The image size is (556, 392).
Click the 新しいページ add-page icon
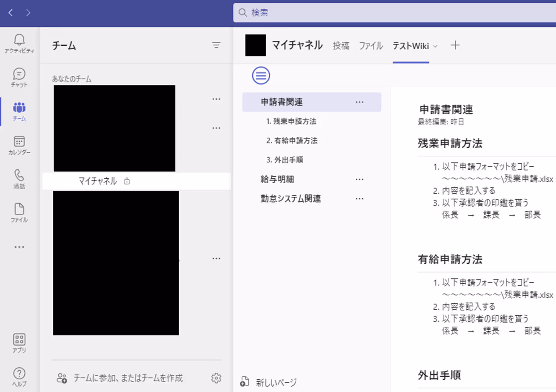[x=244, y=382]
